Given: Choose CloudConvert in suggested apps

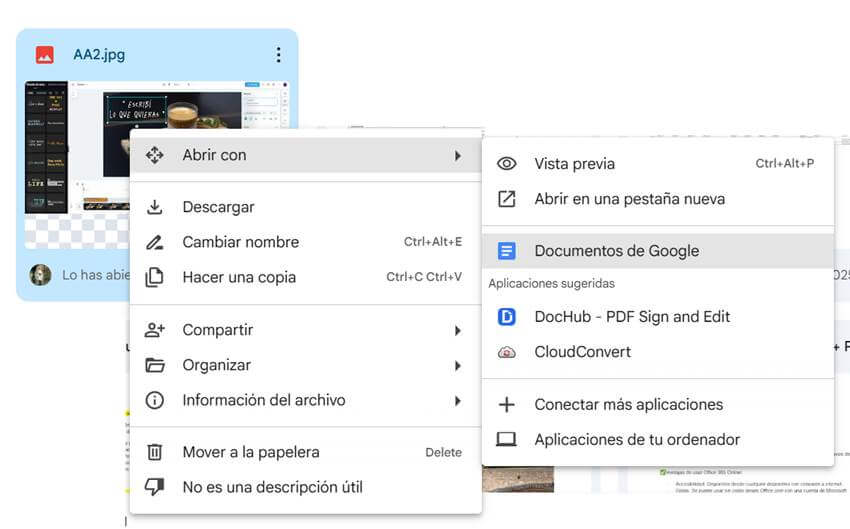Looking at the screenshot, I should coord(658,352).
